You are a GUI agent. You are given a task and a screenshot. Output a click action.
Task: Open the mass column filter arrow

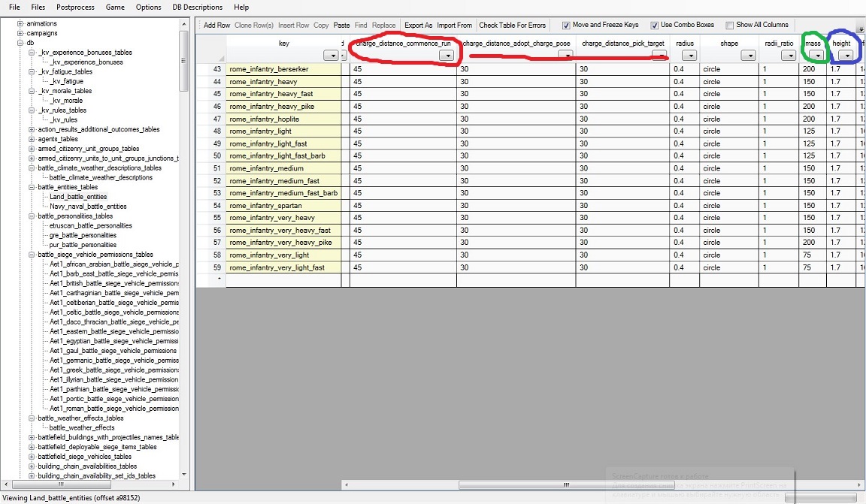click(816, 55)
